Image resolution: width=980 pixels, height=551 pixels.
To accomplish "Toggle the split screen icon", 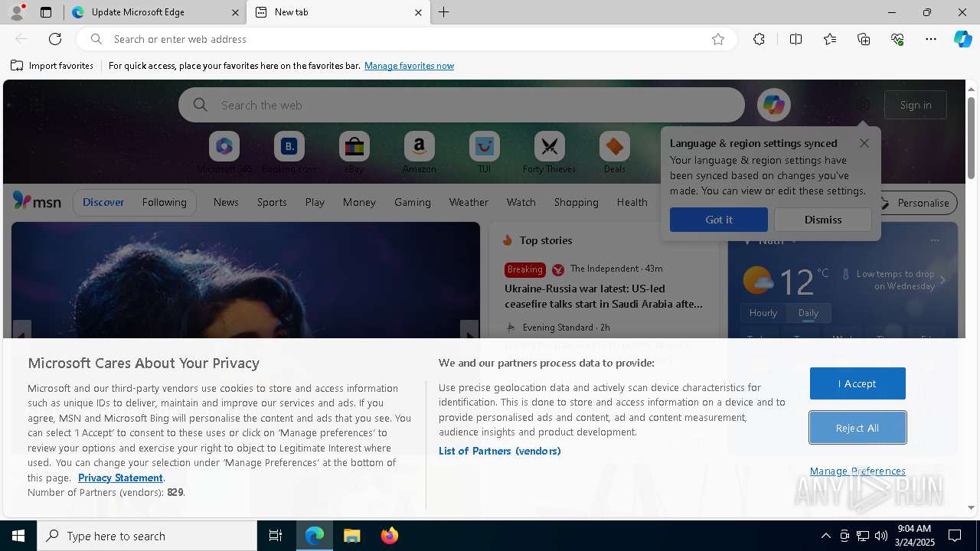I will coord(795,39).
